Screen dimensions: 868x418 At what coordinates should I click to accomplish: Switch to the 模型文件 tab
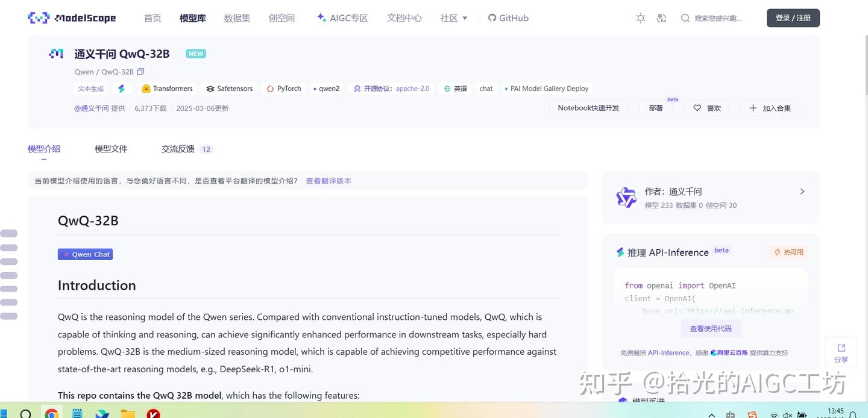pyautogui.click(x=111, y=149)
